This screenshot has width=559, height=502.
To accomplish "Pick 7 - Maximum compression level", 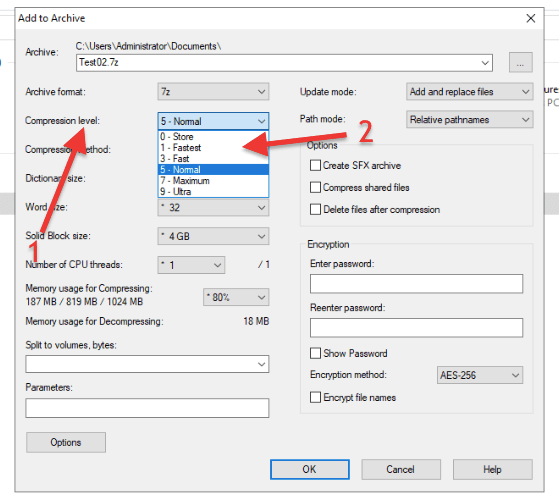I will click(213, 181).
